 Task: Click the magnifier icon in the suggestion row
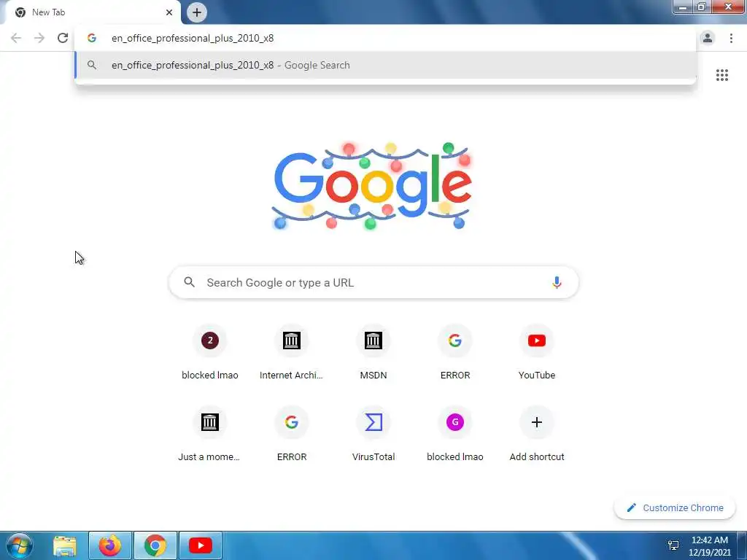pos(92,65)
